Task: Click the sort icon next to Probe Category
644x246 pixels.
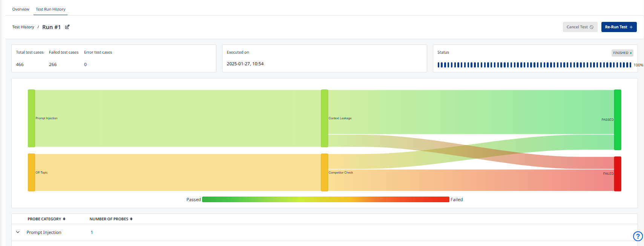Action: [x=64, y=219]
